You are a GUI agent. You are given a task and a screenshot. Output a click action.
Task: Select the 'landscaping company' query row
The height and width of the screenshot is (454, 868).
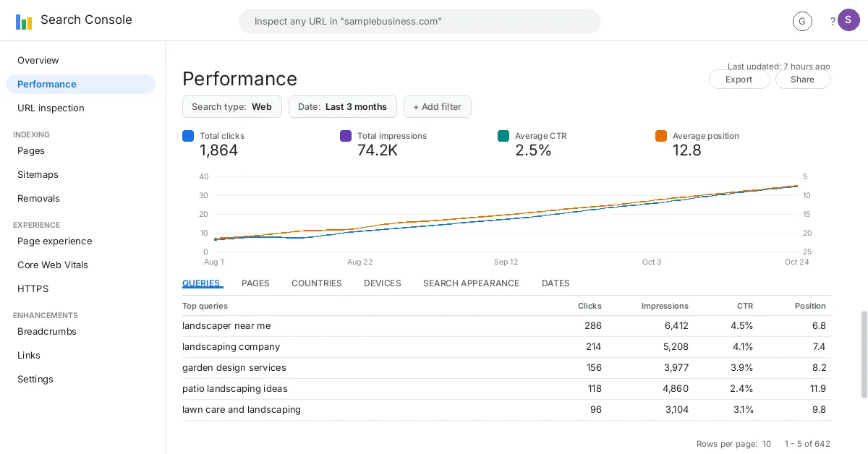pyautogui.click(x=506, y=347)
